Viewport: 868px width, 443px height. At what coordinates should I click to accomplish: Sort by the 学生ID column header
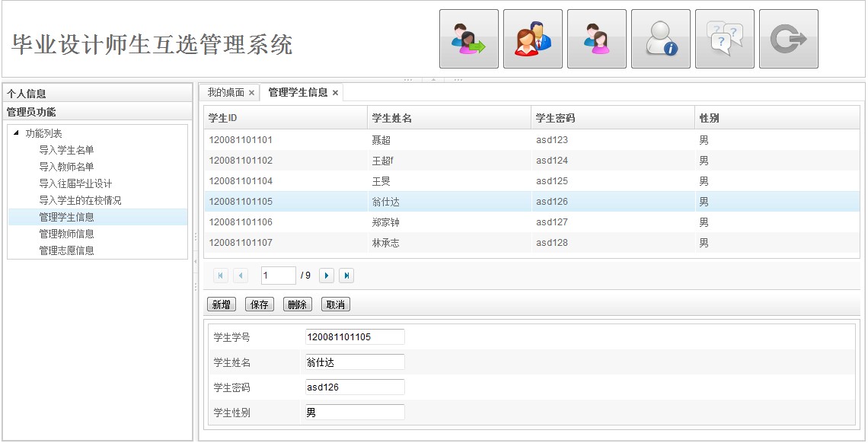tap(286, 118)
